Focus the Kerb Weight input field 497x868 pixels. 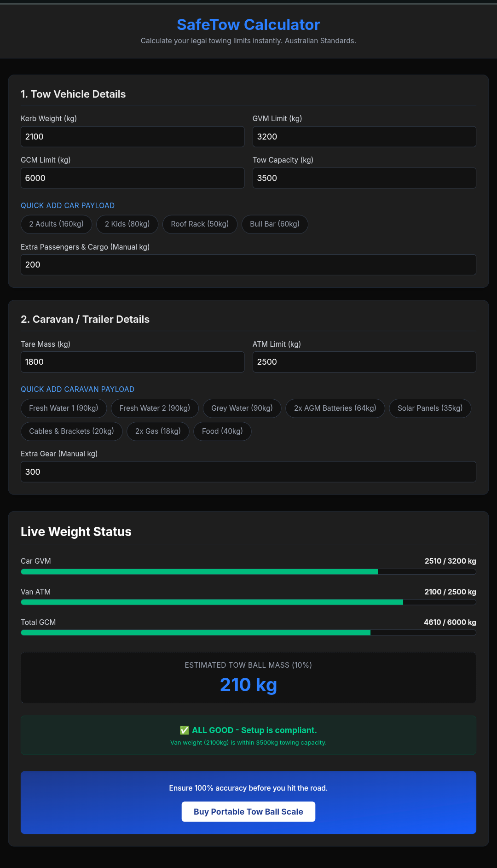pyautogui.click(x=133, y=137)
